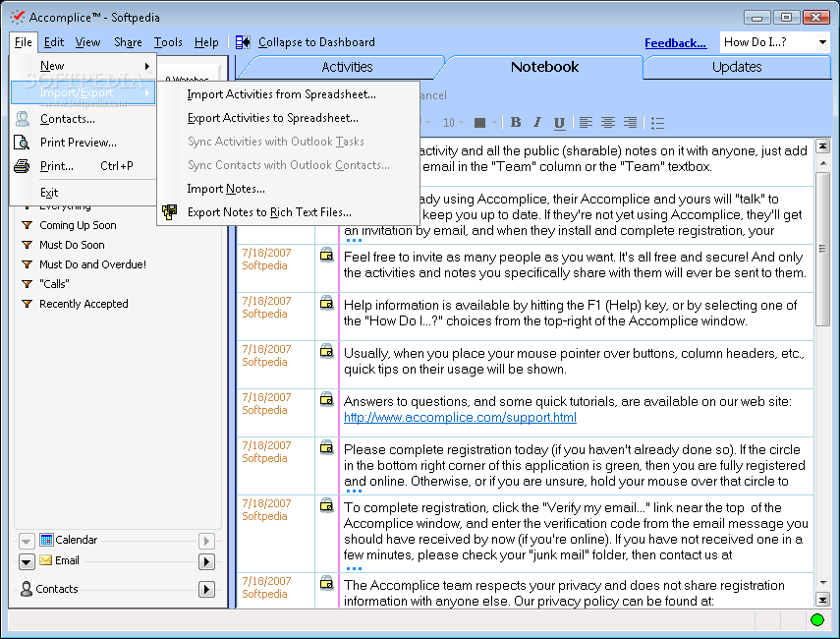The image size is (840, 639).
Task: Collapse the Email section down arrow
Action: 27,561
